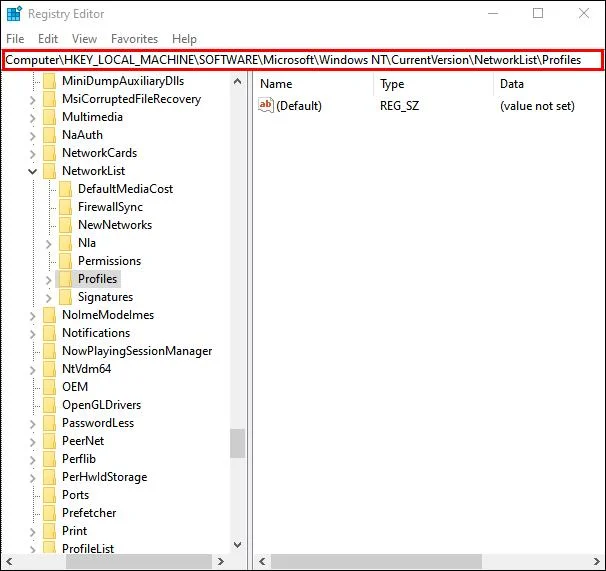Select the Prefetcher key
Screen dimensions: 606x571
pos(89,513)
